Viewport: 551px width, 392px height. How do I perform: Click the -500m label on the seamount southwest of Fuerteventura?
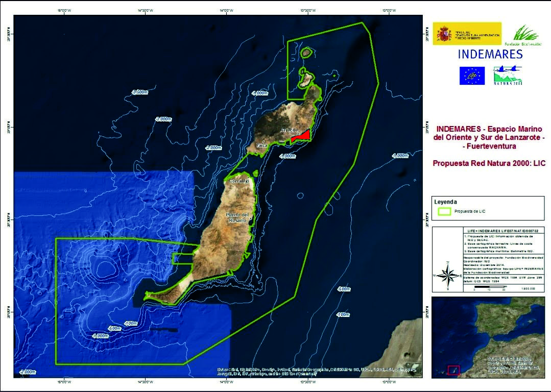pos(115,328)
